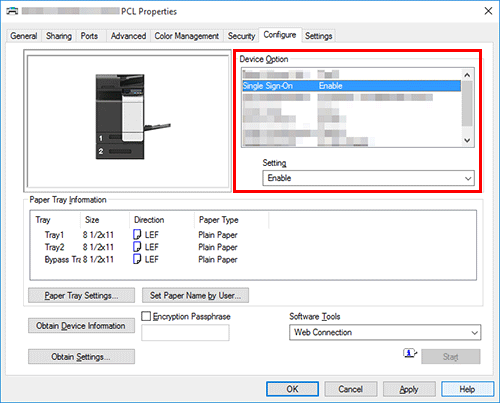Click into the Encryption Passphrase text field

click(x=185, y=333)
